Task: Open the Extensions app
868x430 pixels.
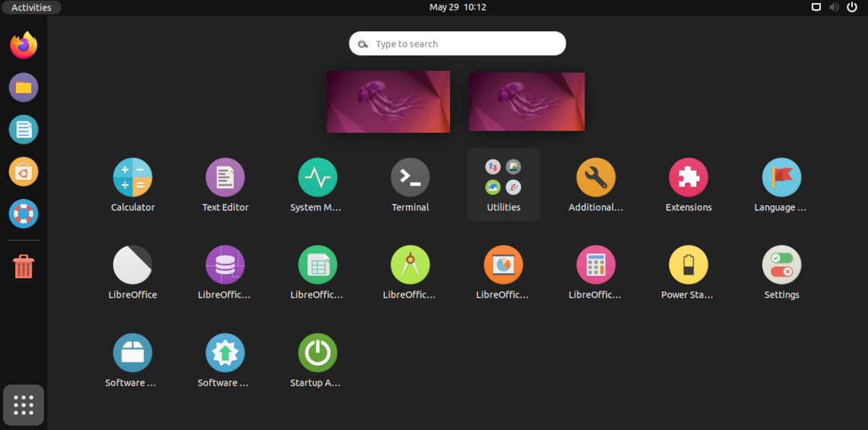Action: point(688,177)
